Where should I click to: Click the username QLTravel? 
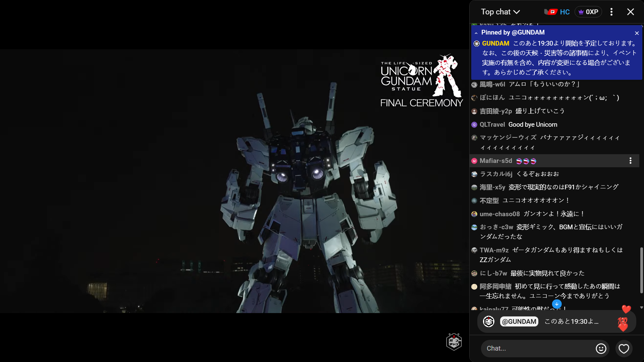tap(492, 125)
